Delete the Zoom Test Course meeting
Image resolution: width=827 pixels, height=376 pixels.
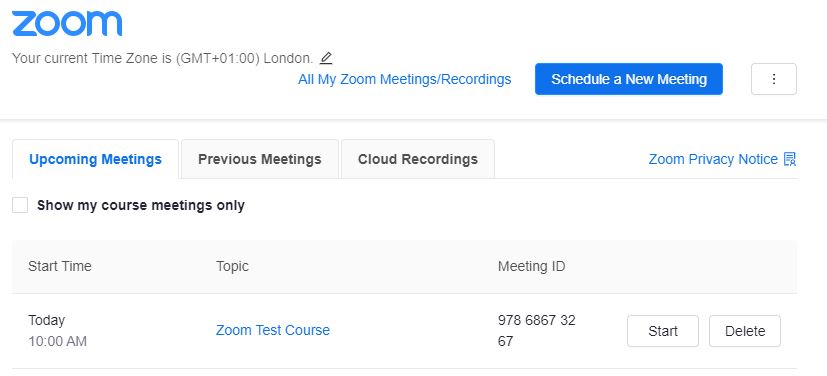(745, 331)
